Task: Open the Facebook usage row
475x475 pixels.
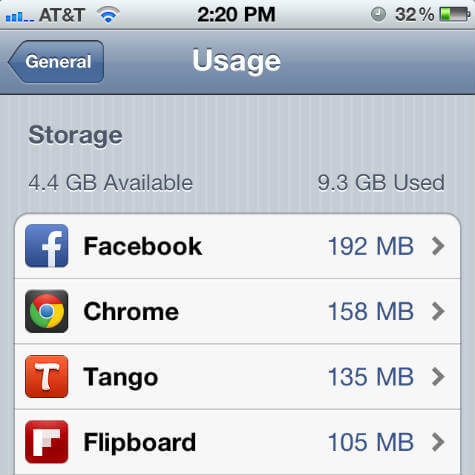Action: click(x=237, y=246)
